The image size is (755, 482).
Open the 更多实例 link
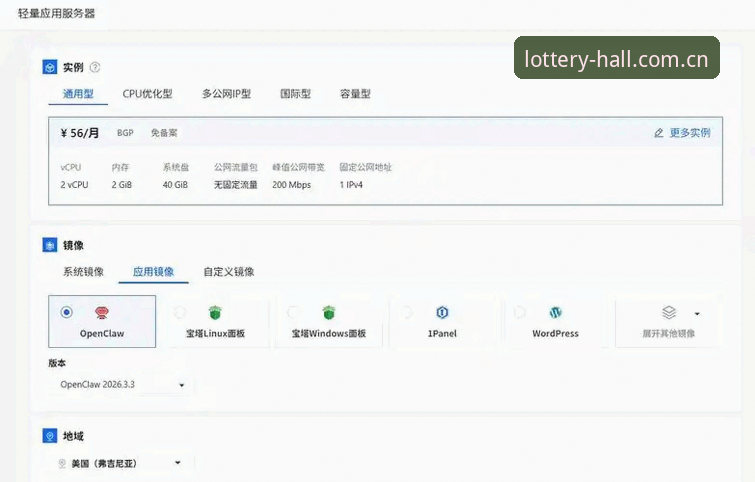(x=690, y=133)
